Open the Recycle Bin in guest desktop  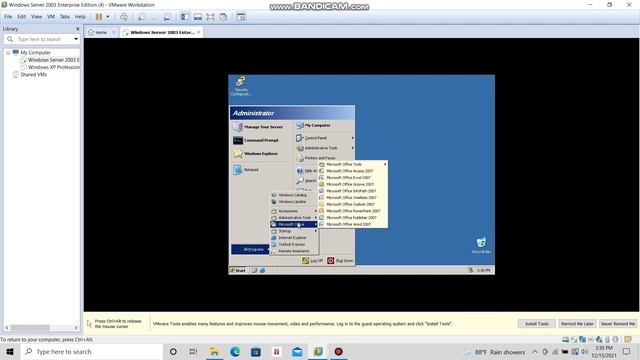481,245
